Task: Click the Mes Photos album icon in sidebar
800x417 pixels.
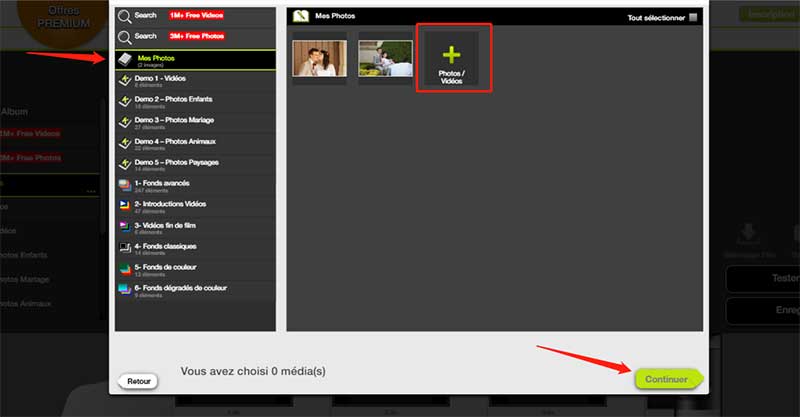Action: point(124,60)
